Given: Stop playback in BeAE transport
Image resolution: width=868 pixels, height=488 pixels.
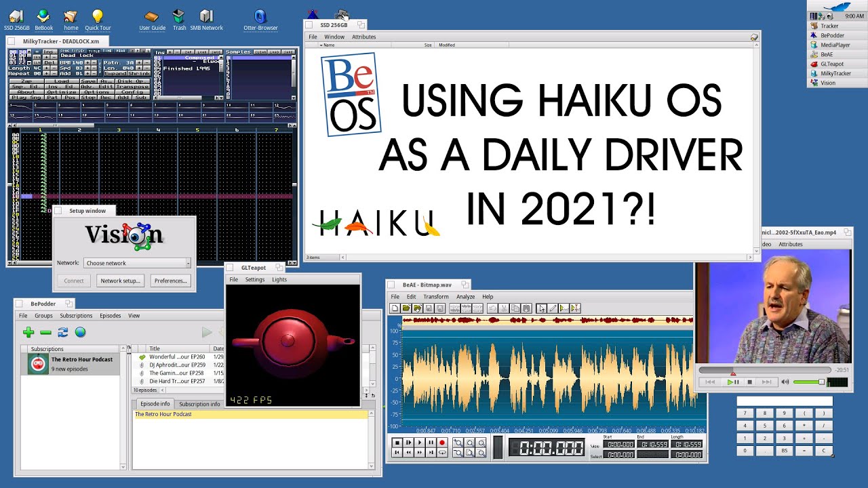Looking at the screenshot, I should tap(397, 443).
